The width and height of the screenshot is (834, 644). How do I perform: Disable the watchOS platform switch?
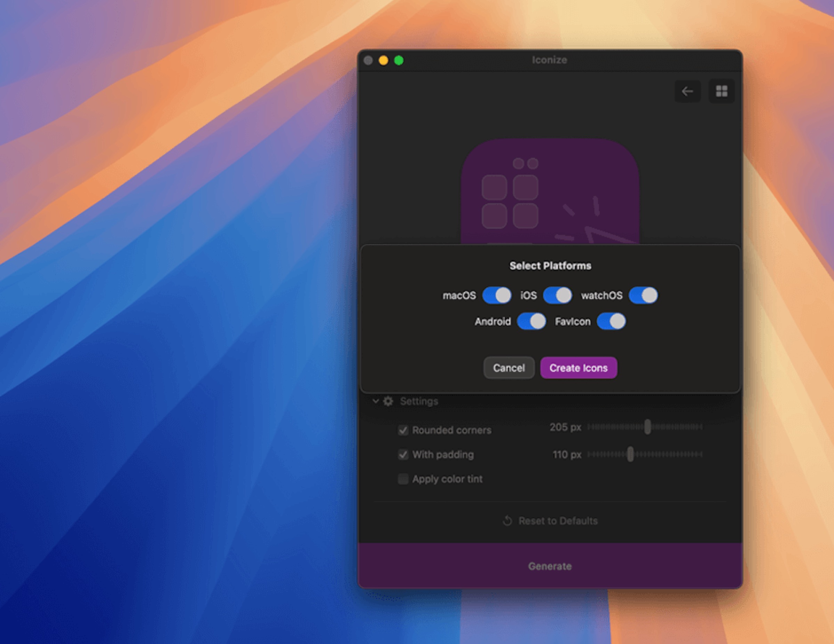643,295
